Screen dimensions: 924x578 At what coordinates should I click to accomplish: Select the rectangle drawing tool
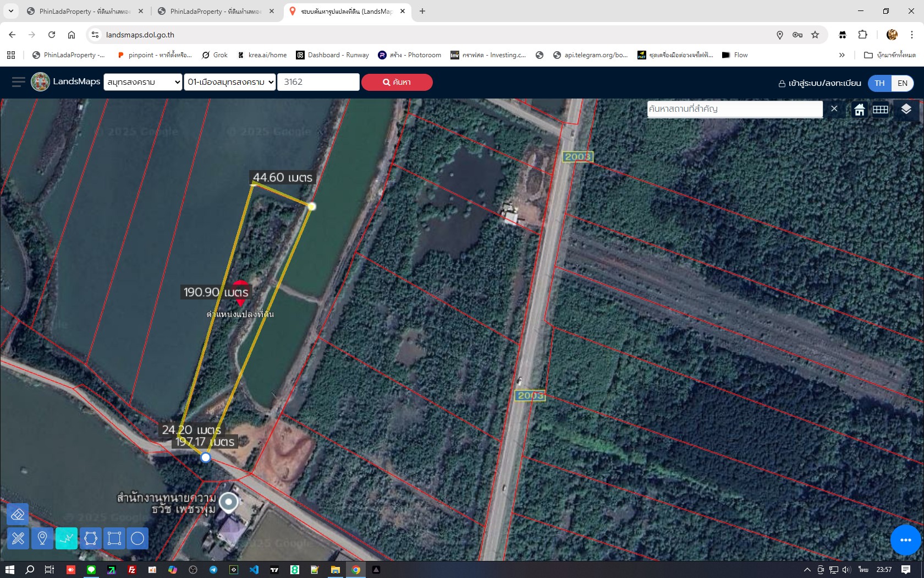click(x=114, y=538)
